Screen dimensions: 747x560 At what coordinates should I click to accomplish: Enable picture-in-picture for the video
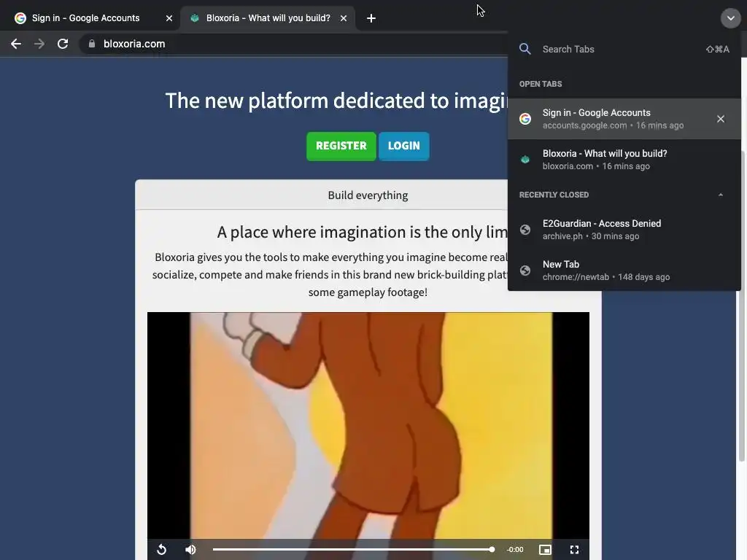(x=545, y=550)
